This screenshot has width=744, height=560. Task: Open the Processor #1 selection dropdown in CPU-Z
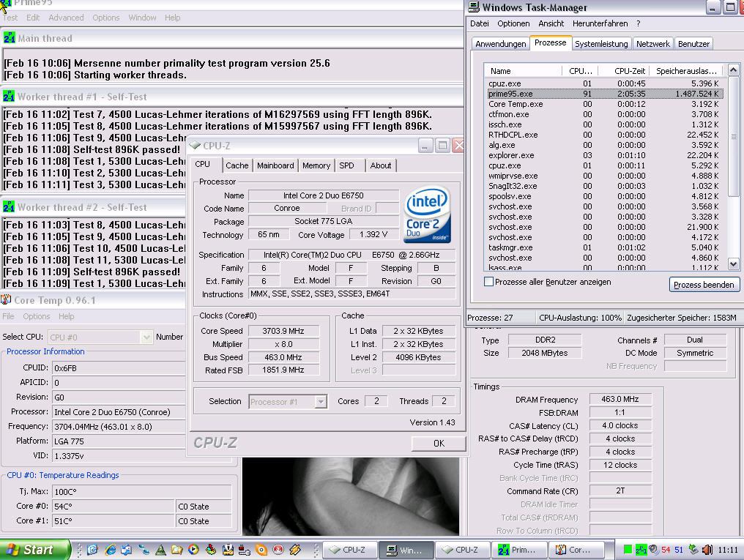click(x=321, y=402)
